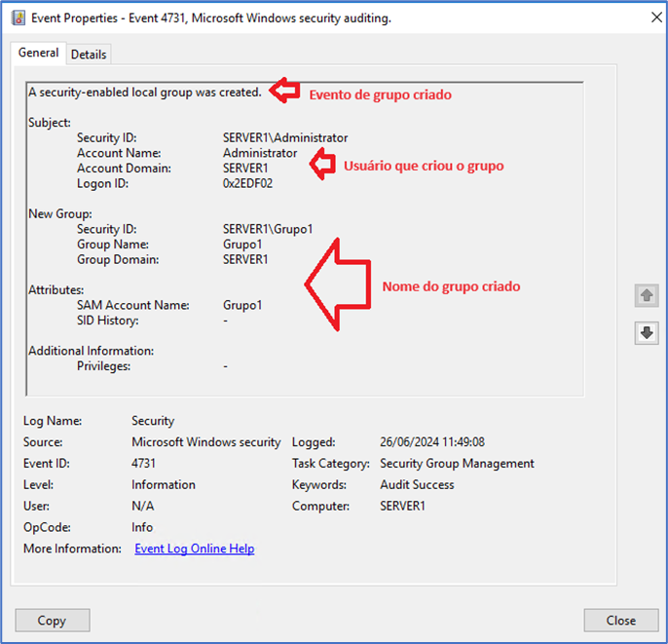Go to next event with down arrow
This screenshot has width=668, height=644.
646,333
